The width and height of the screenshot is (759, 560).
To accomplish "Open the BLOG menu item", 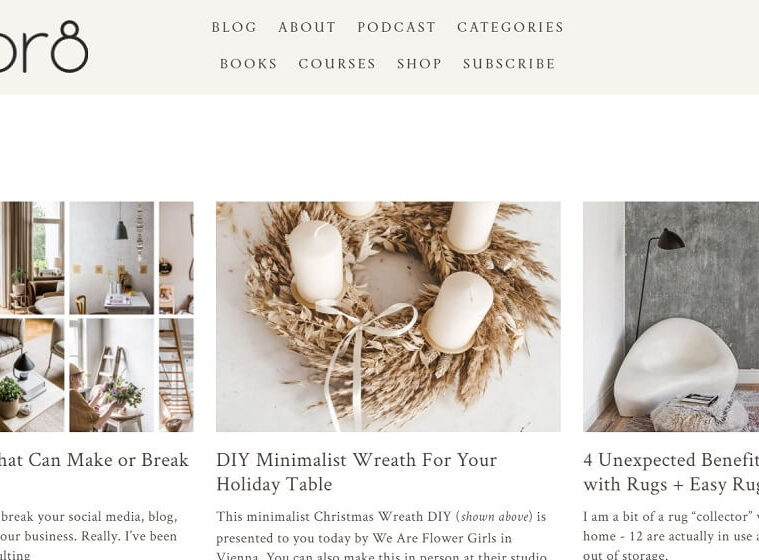I will pyautogui.click(x=234, y=27).
